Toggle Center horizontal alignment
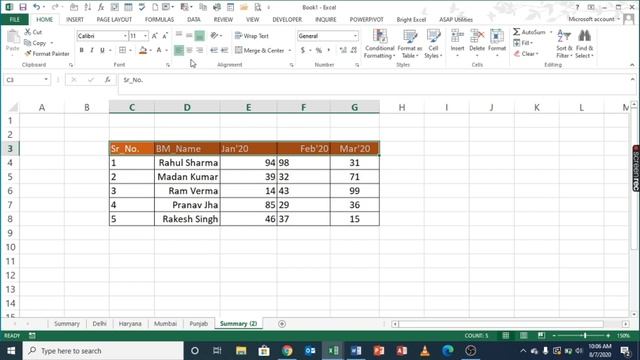The height and width of the screenshot is (360, 640). click(x=189, y=50)
